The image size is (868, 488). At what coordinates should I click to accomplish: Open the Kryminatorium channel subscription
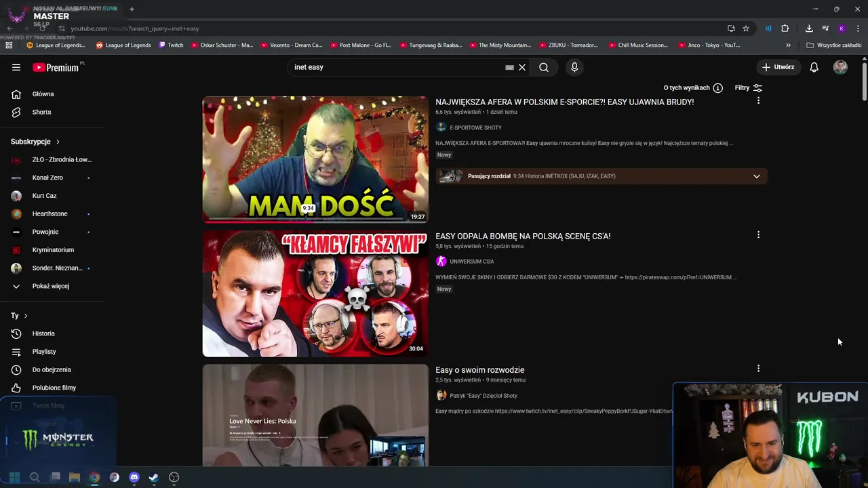point(54,250)
